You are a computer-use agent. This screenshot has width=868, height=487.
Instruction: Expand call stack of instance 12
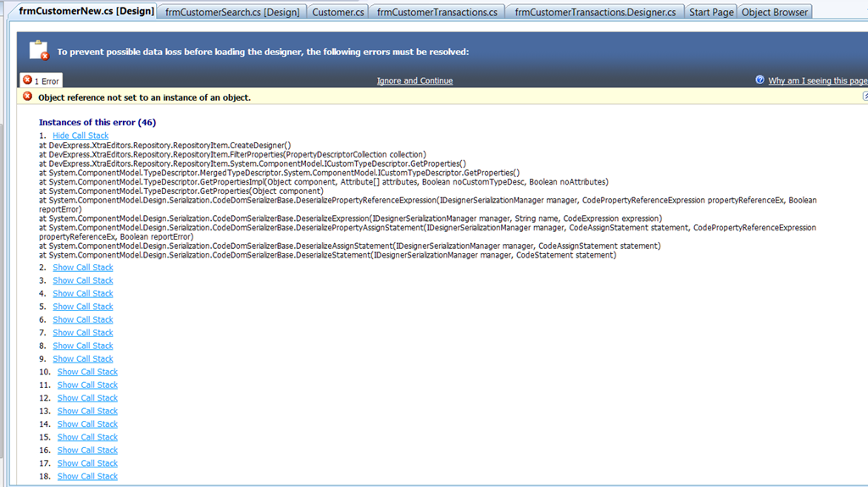coord(87,398)
